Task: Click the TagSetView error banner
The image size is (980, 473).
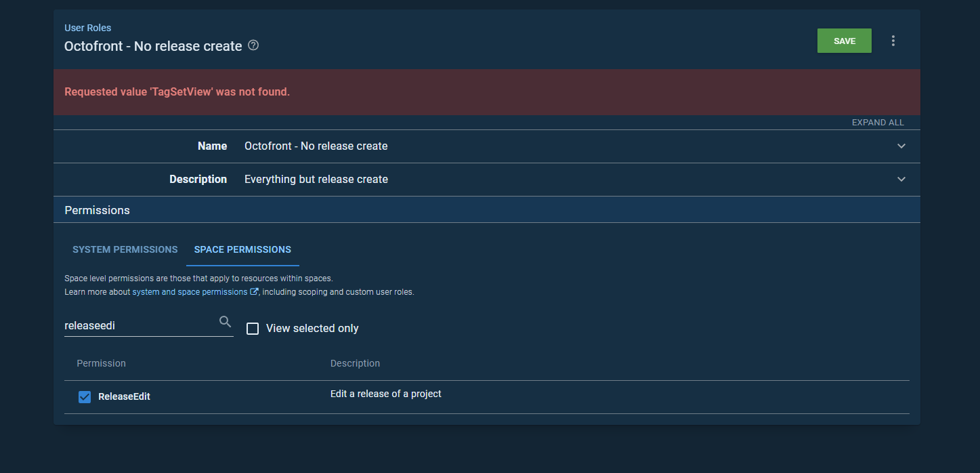Action: (177, 91)
